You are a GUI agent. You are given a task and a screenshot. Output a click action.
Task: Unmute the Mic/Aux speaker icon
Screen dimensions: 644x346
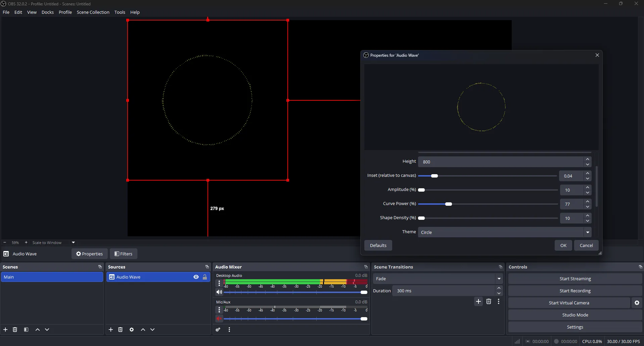pos(219,318)
